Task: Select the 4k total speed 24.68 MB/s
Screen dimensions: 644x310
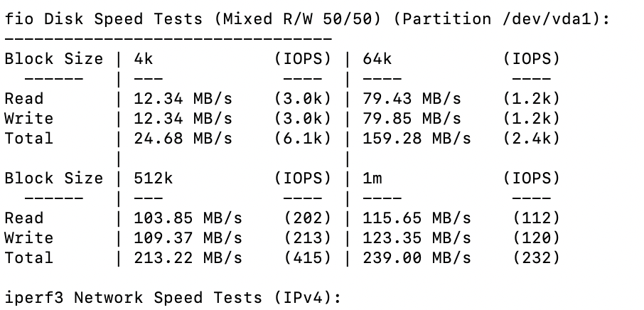Action: (x=183, y=139)
